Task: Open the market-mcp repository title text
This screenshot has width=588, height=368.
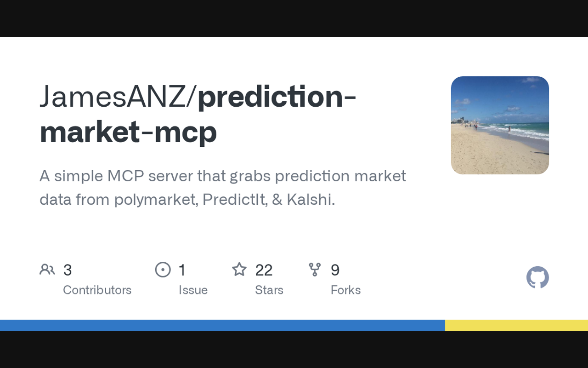Action: tap(128, 132)
